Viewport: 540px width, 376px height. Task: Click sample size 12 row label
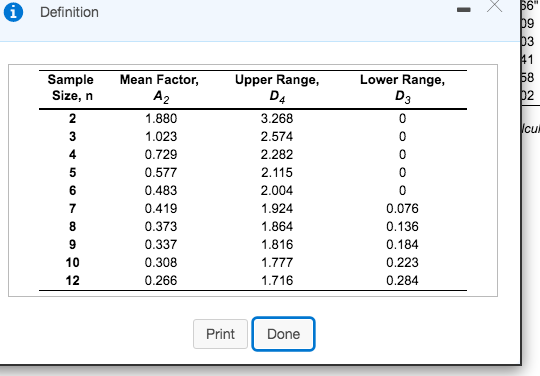(x=72, y=280)
